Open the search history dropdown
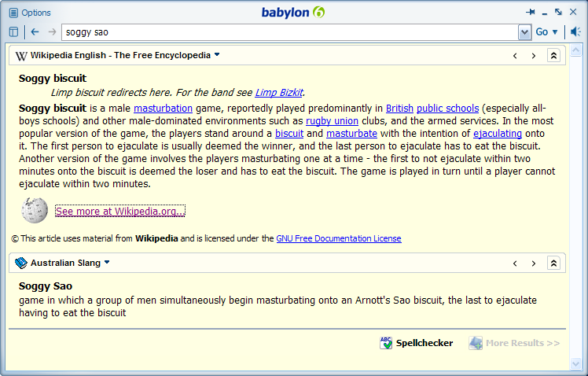The height and width of the screenshot is (376, 588). (524, 32)
